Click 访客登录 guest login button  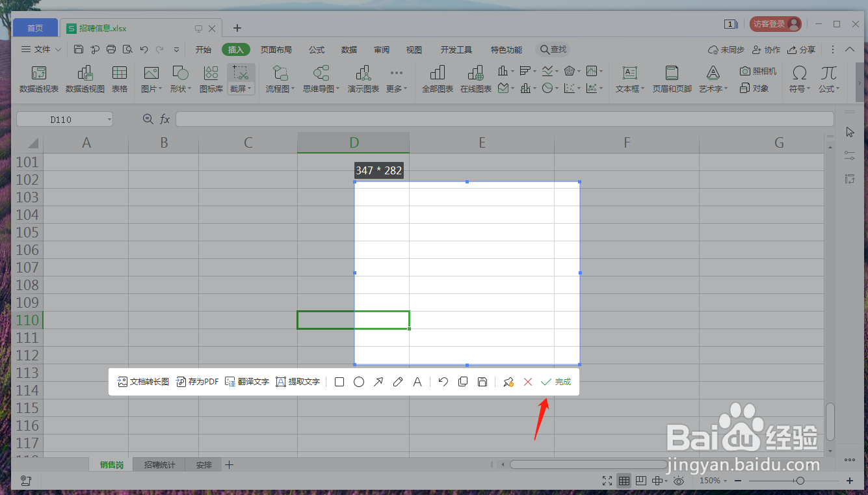(x=776, y=24)
